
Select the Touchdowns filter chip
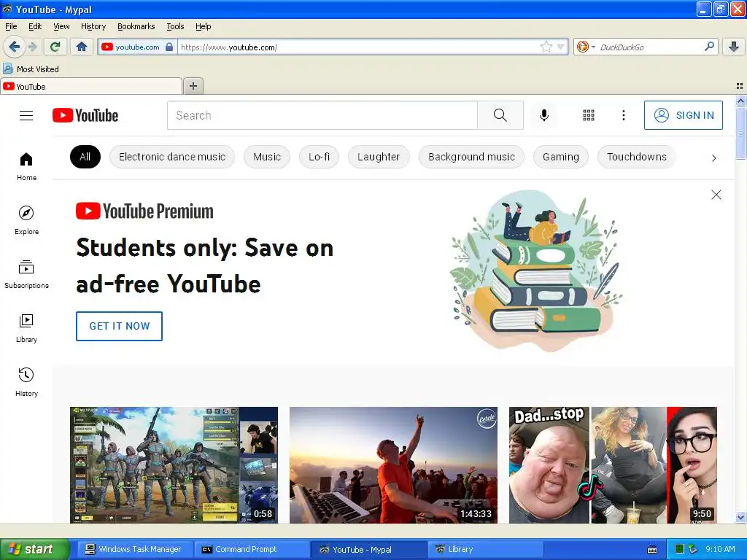(637, 157)
